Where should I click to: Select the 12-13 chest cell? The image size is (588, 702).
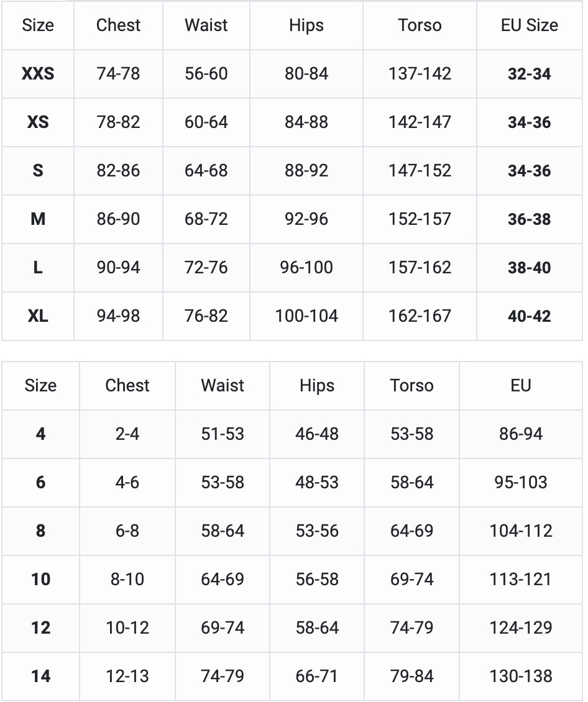point(127,676)
